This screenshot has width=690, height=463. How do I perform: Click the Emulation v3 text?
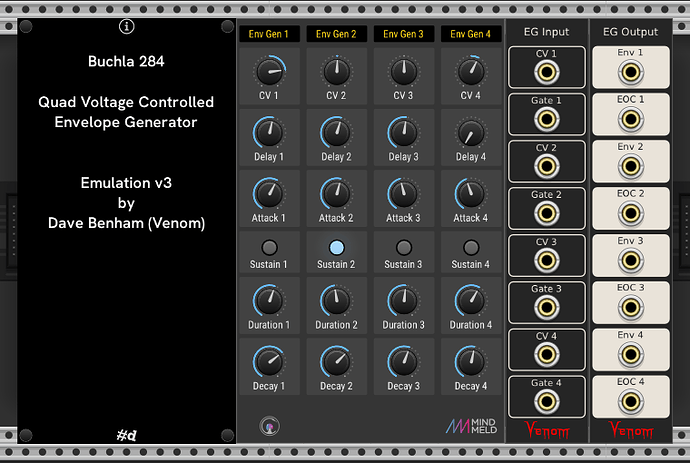pos(126,183)
